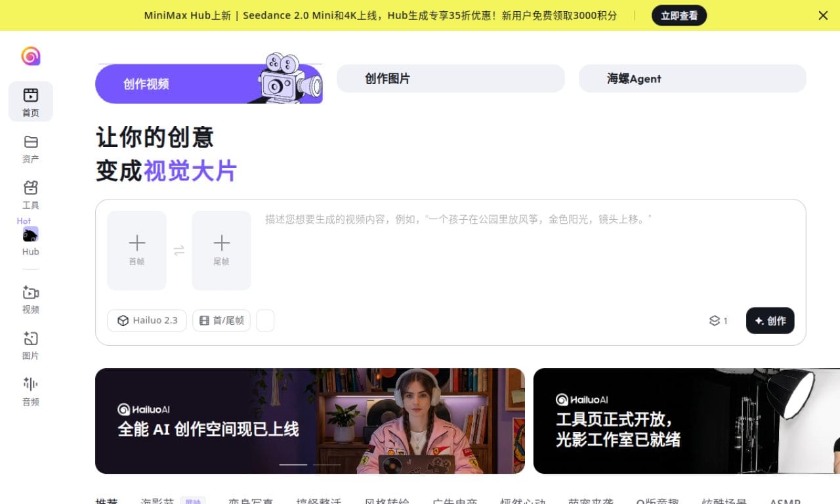Open the 首页 home section in the sidebar
The width and height of the screenshot is (840, 504).
coord(31,102)
